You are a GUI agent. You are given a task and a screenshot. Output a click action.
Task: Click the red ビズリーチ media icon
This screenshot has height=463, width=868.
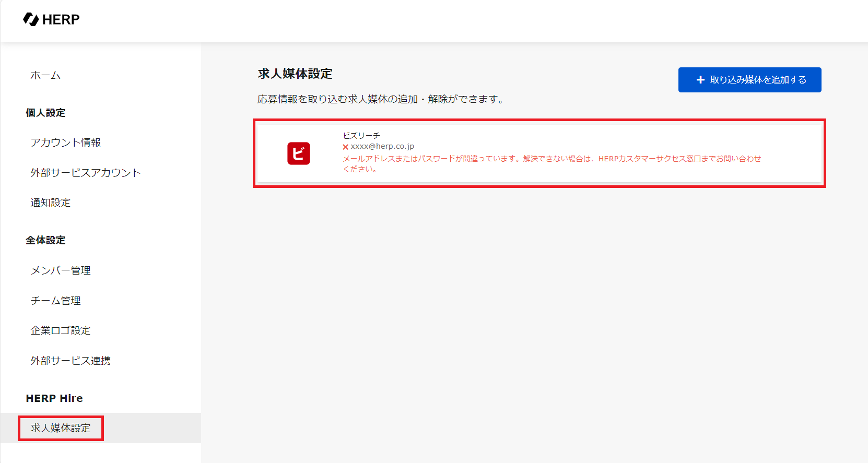(299, 153)
